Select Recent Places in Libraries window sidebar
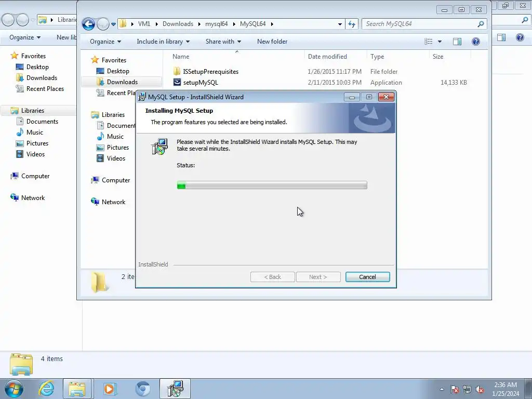Image resolution: width=532 pixels, height=399 pixels. tap(45, 88)
